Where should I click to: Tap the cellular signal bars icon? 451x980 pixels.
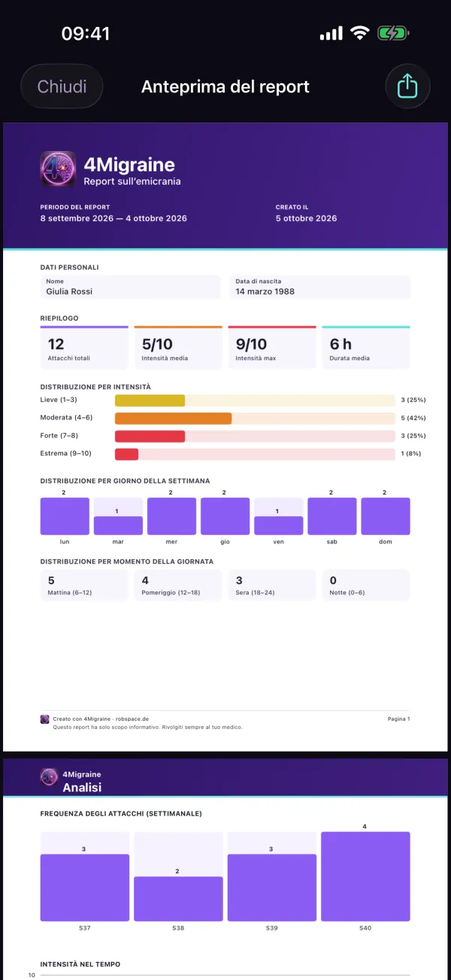tap(331, 34)
